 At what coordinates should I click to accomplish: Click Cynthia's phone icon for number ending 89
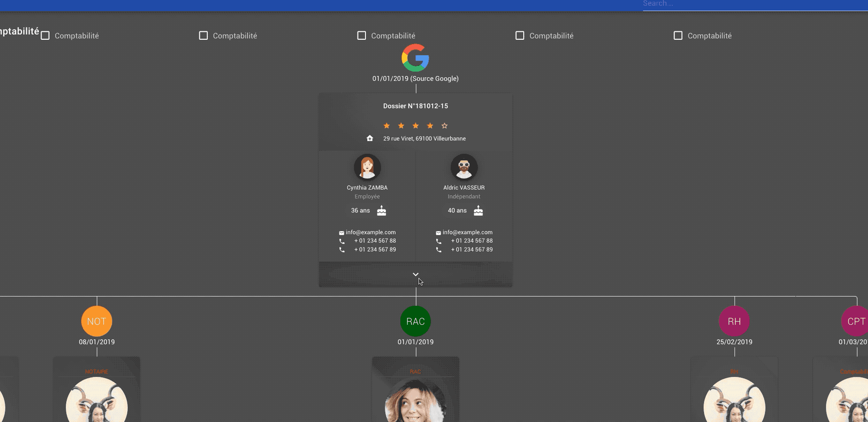pyautogui.click(x=342, y=250)
